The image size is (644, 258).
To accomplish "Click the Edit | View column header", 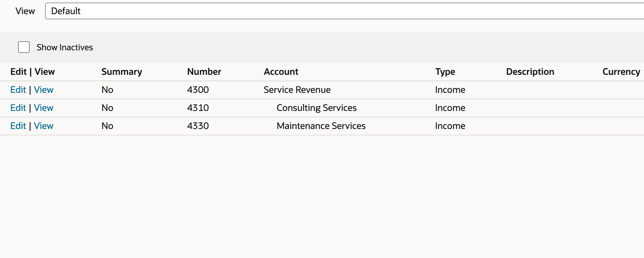I will click(x=33, y=72).
